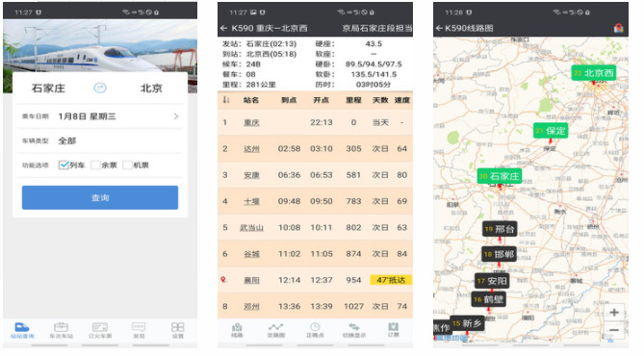
Task: Select departure station 石家庄
Action: pyautogui.click(x=48, y=89)
